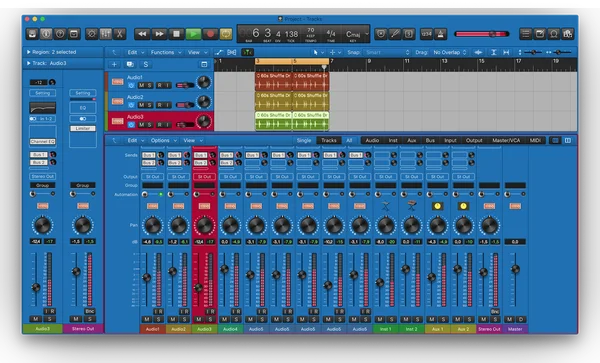Open Quick Help question mark icon
Viewport: 600px width, 363px height.
point(60,34)
